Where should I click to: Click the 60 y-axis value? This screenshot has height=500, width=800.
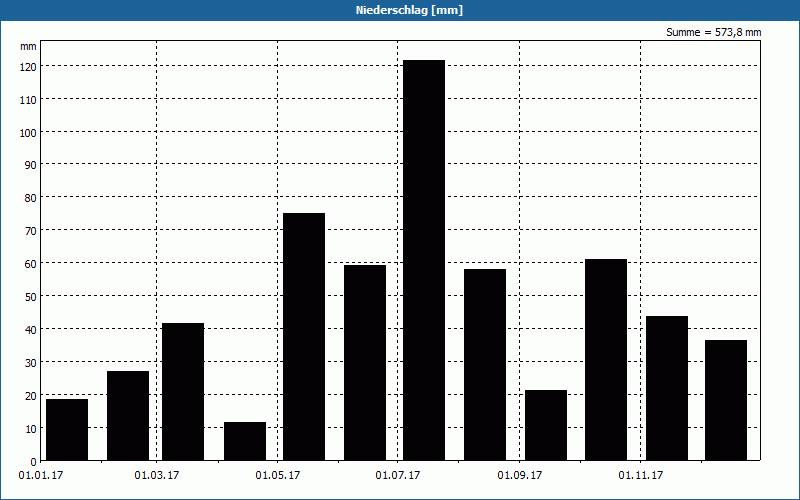[31, 264]
